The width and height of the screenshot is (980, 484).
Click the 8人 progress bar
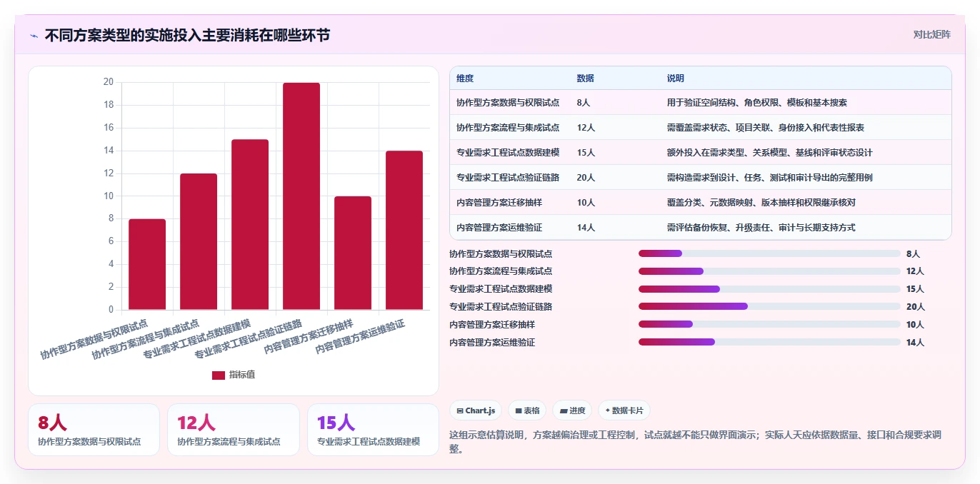click(769, 253)
